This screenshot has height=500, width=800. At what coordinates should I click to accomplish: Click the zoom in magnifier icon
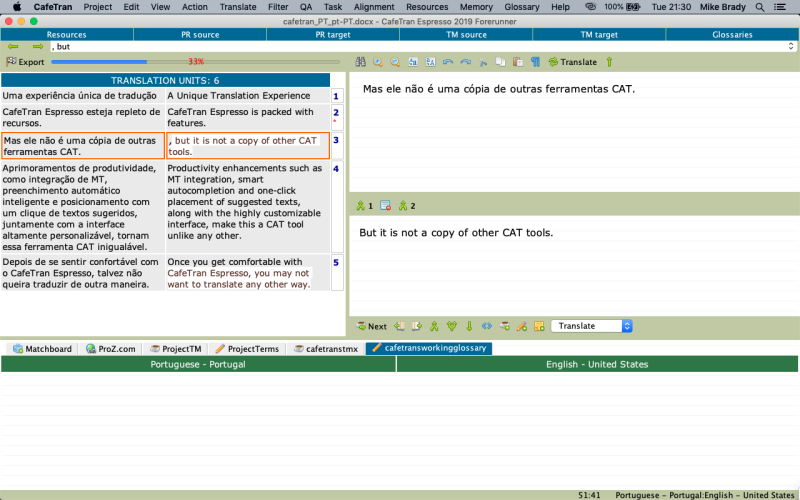[378, 62]
